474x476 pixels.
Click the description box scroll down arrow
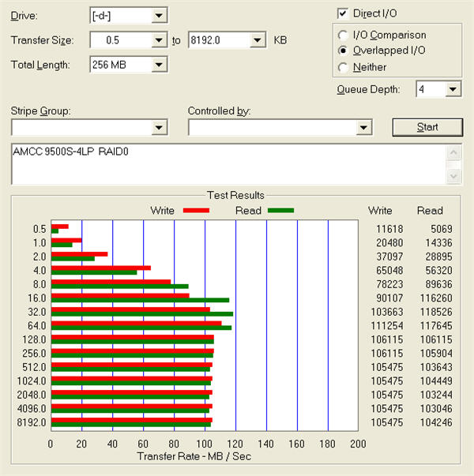pyautogui.click(x=453, y=176)
